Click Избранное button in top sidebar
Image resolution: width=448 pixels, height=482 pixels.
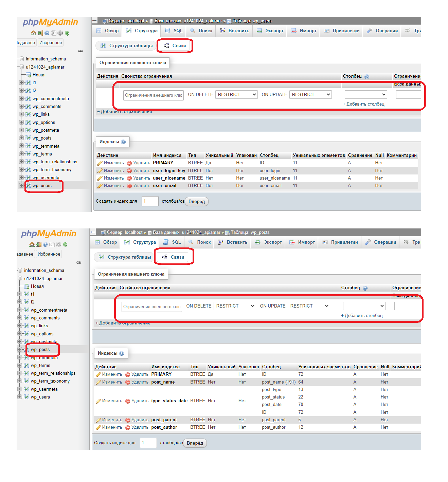point(51,43)
